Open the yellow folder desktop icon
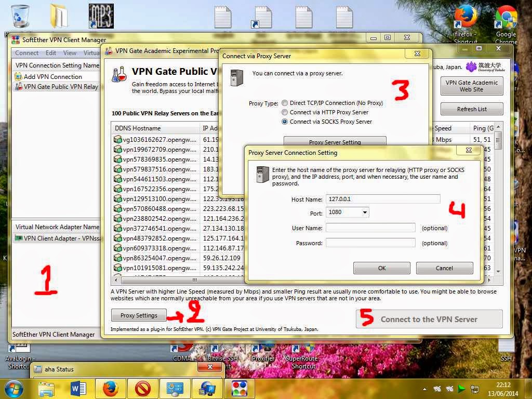The image size is (532, 399). pos(60,16)
